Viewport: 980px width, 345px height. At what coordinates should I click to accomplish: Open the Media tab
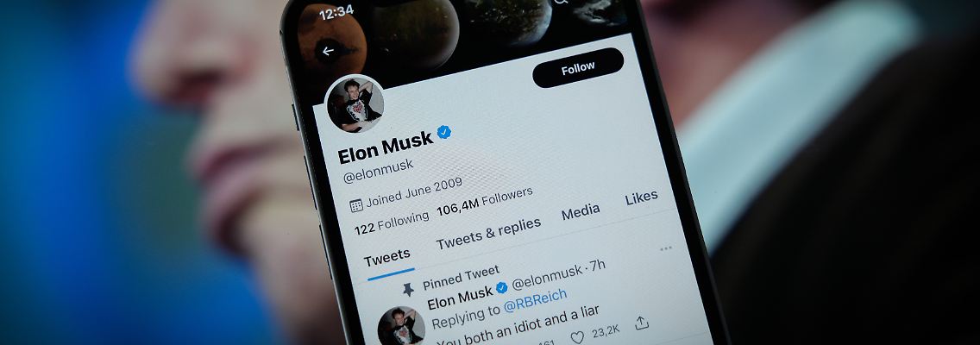580,212
